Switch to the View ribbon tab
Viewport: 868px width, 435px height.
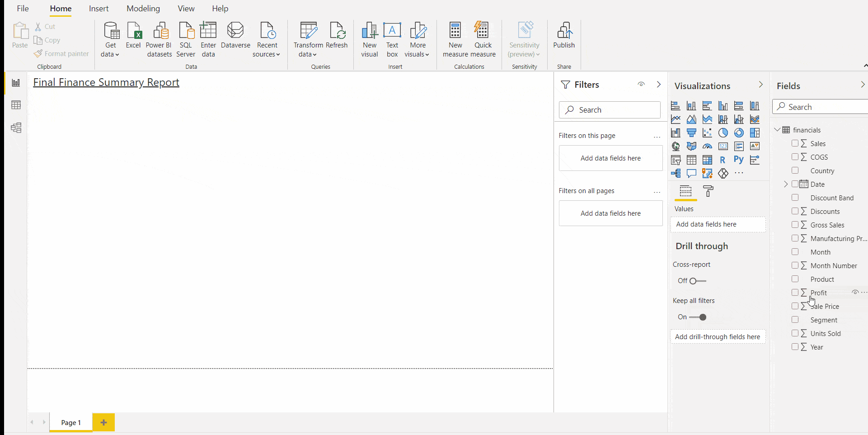click(x=186, y=9)
